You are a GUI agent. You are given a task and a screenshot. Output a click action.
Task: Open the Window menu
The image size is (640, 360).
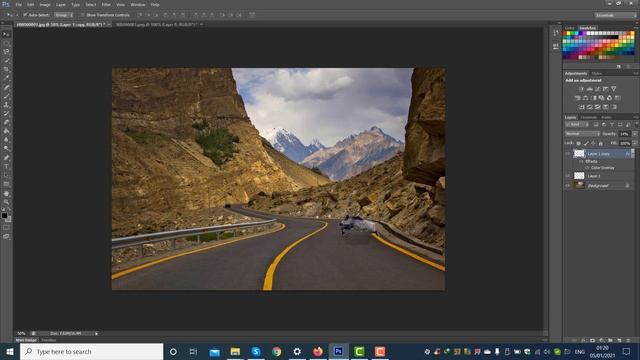click(138, 4)
